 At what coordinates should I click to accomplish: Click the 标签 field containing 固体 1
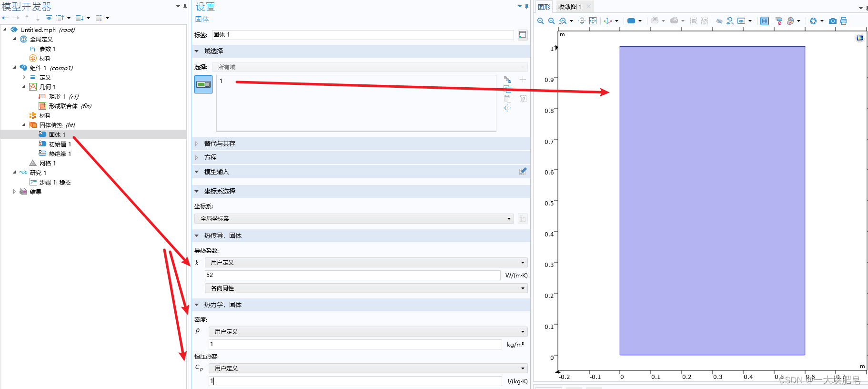(x=363, y=35)
